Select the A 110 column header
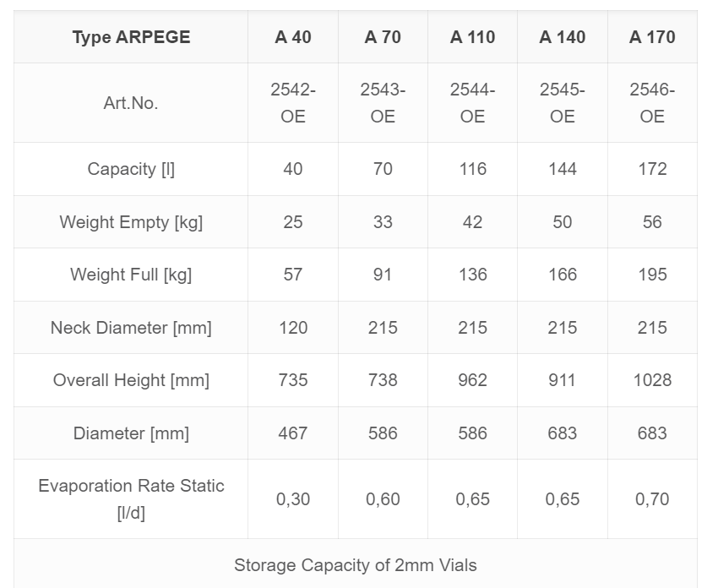This screenshot has height=588, width=718. pyautogui.click(x=472, y=37)
